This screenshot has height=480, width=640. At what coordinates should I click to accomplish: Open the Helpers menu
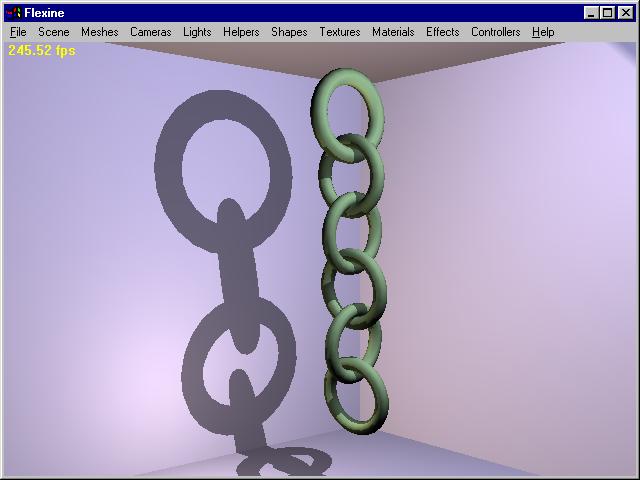point(241,32)
